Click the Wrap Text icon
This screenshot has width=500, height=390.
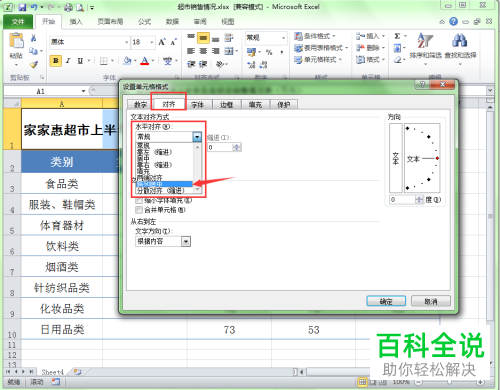click(229, 38)
